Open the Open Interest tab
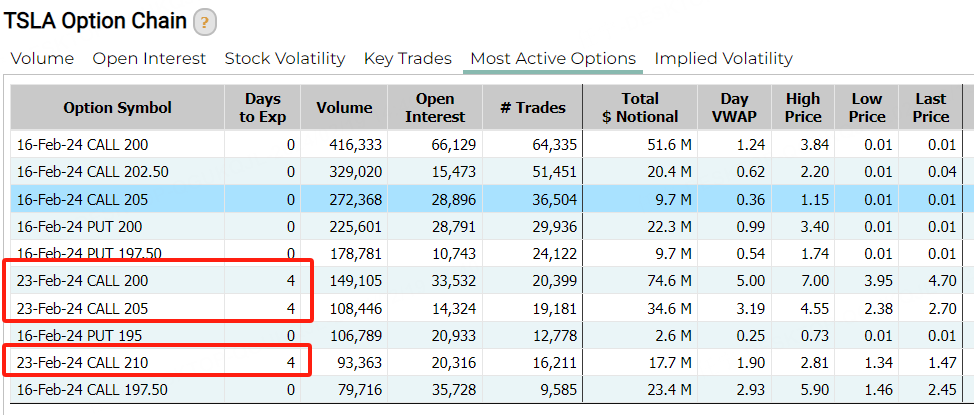This screenshot has height=415, width=974. coord(149,59)
